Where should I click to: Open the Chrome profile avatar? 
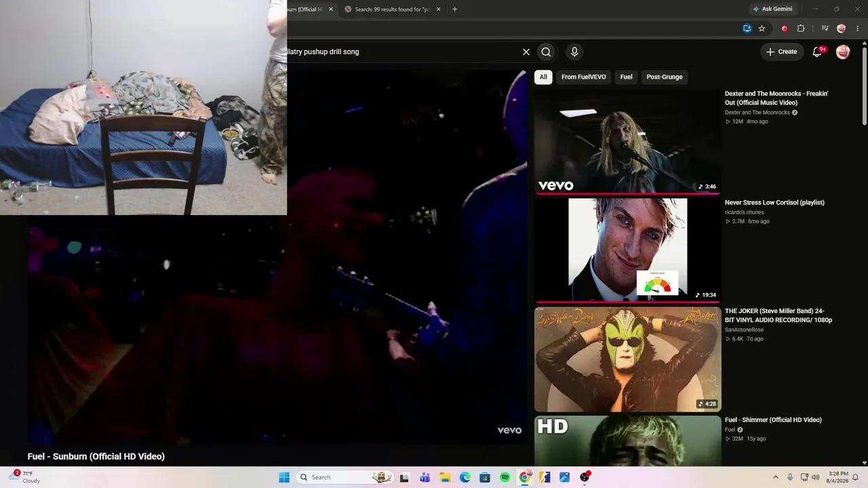842,28
